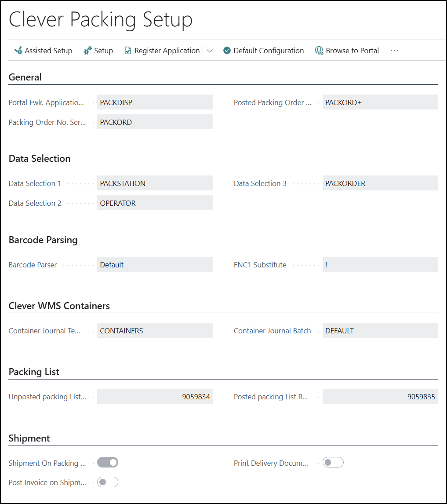Viewport: 447px width, 504px height.
Task: Click the FNC1 Substitute field
Action: [x=380, y=265]
